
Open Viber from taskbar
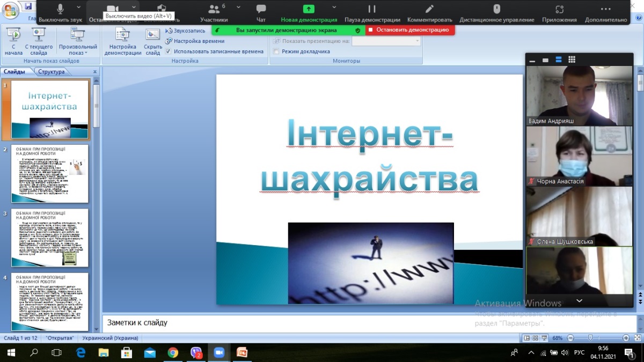pos(196,352)
